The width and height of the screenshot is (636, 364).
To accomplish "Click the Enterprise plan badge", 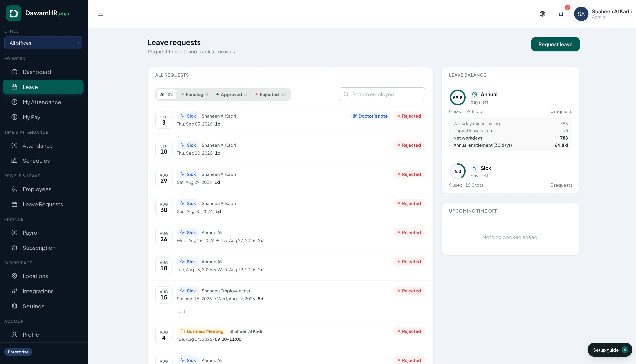I will pyautogui.click(x=18, y=352).
